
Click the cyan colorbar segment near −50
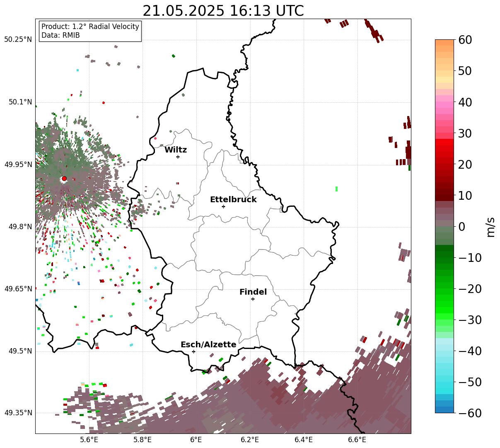[444, 385]
